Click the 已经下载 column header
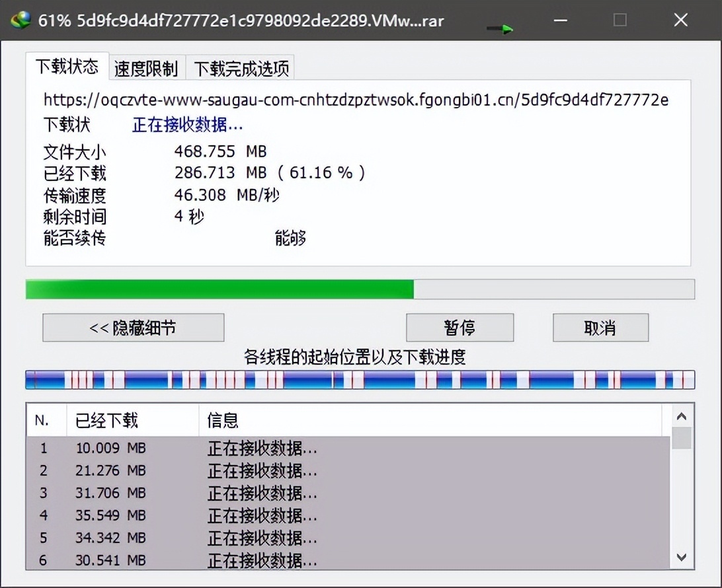Screen dimensions: 722x588 133,420
